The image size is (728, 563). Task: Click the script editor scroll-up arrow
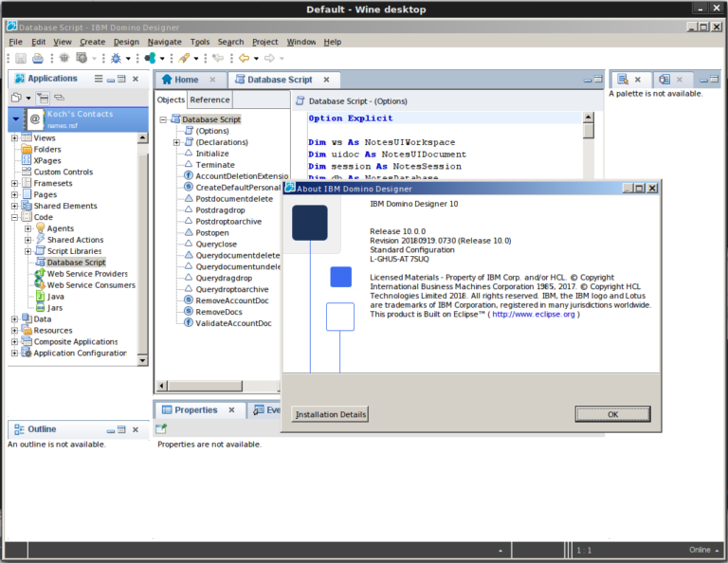click(589, 117)
